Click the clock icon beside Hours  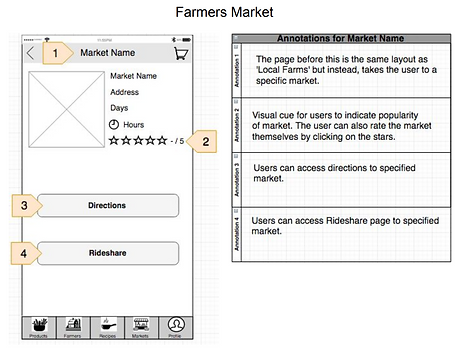coord(114,125)
